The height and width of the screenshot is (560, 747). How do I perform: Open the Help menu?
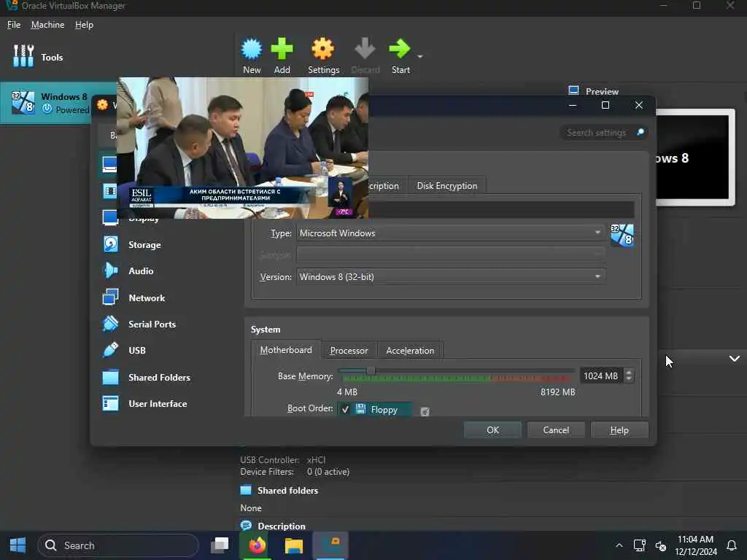click(84, 24)
